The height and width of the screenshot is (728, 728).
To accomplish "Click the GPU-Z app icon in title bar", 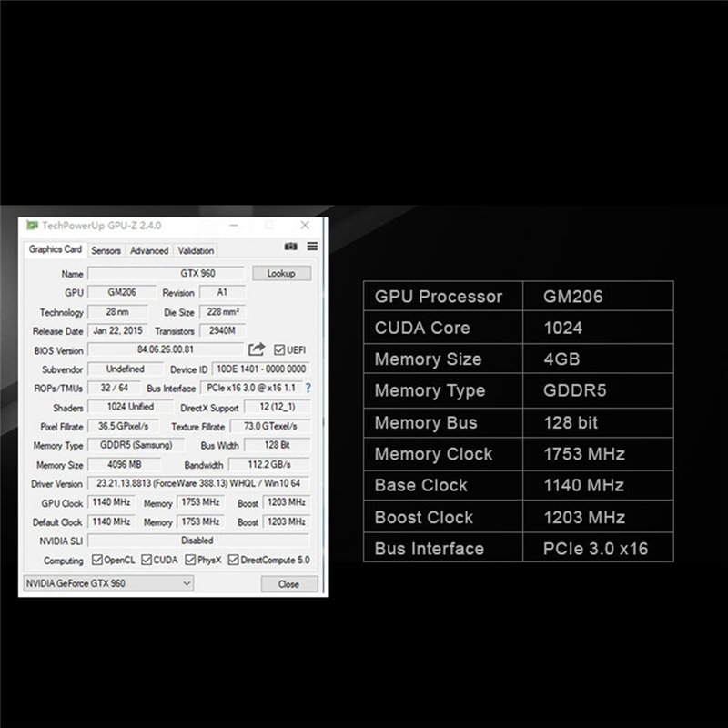I will (32, 226).
